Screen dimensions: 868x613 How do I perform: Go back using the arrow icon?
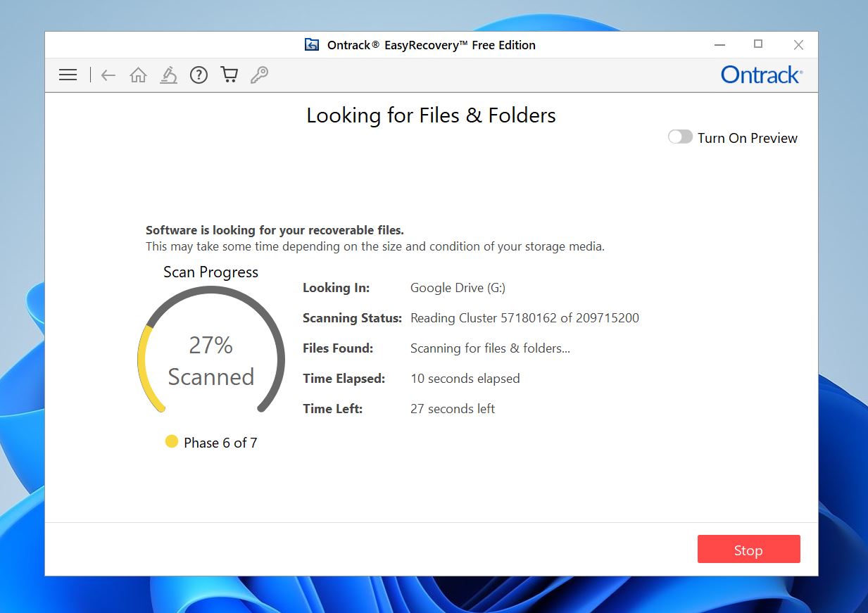[108, 75]
